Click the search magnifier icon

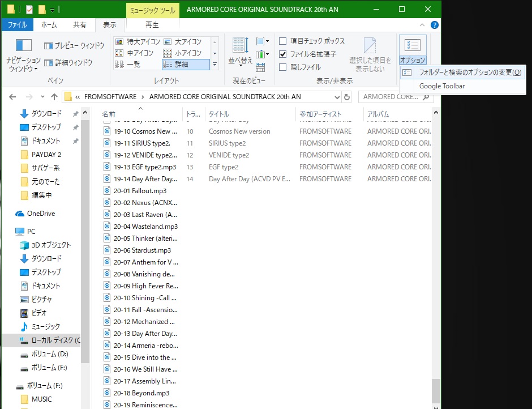(x=426, y=97)
